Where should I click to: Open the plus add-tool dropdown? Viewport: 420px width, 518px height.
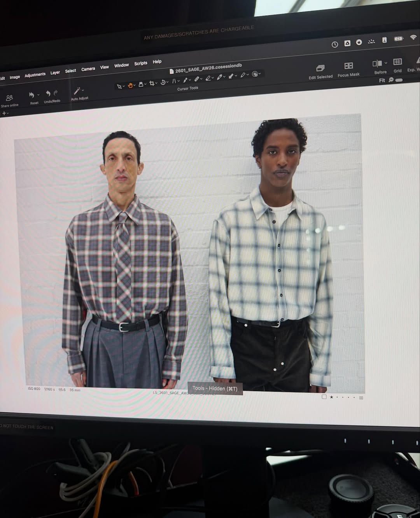(5, 113)
